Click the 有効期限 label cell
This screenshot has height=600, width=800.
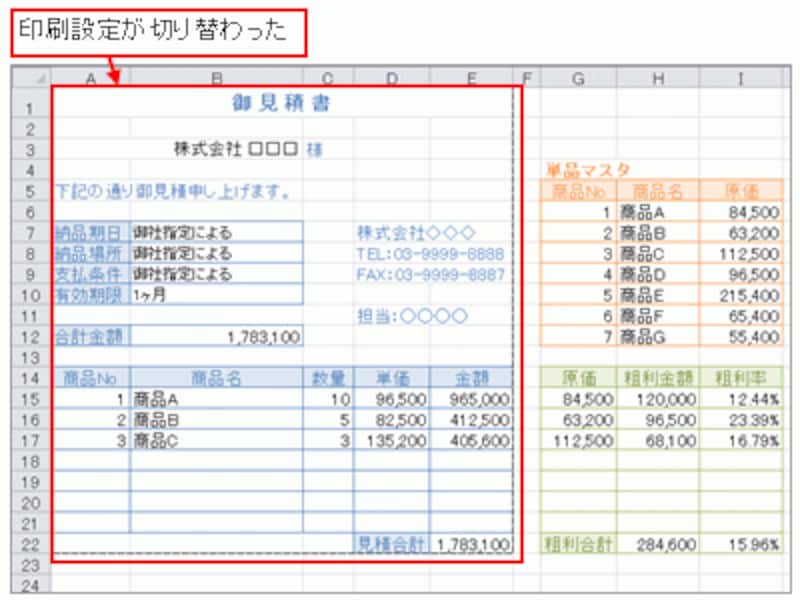(91, 295)
